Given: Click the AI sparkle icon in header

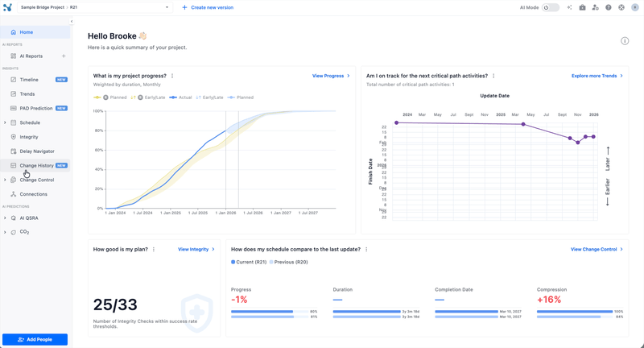Looking at the screenshot, I should click(x=569, y=7).
